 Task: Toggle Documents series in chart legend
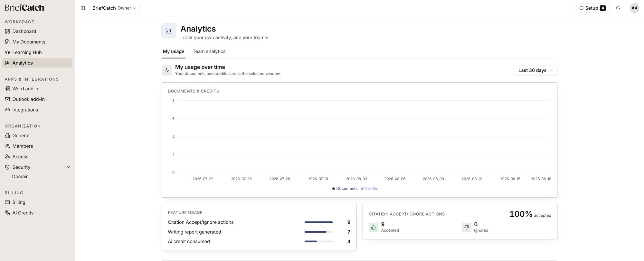click(x=345, y=189)
